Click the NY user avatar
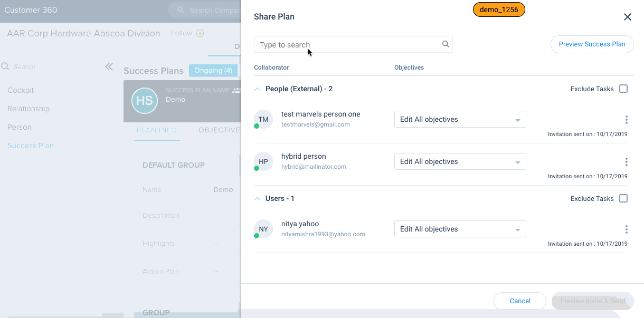 [263, 229]
